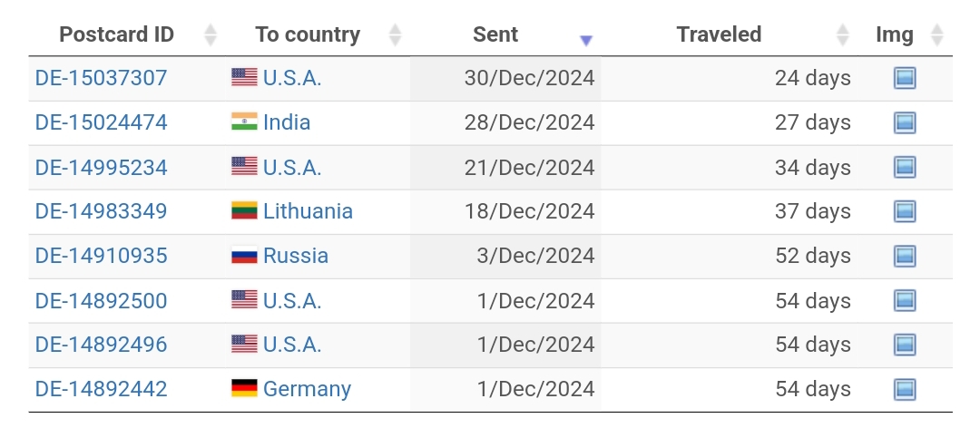Image resolution: width=980 pixels, height=428 pixels.
Task: Open the Russia country link
Action: pos(296,256)
